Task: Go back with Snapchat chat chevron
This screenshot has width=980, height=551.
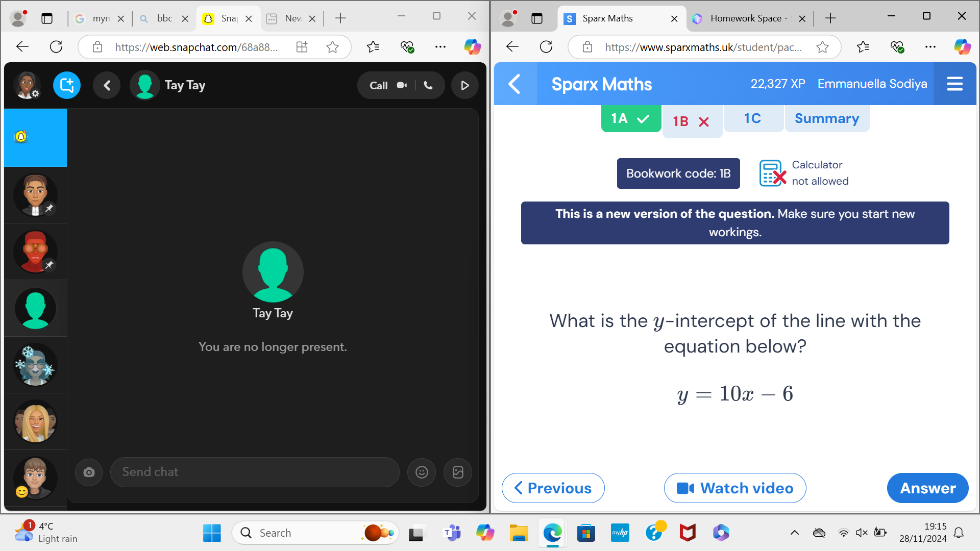Action: (107, 85)
